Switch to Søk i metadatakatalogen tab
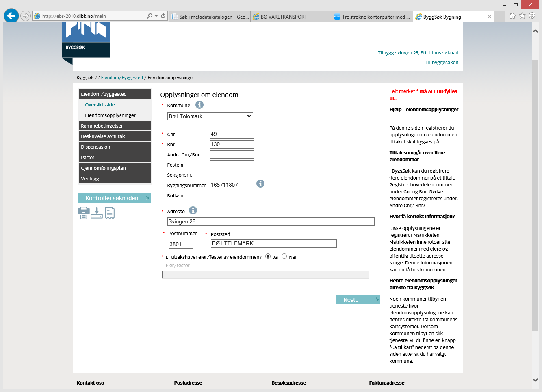 pos(210,17)
